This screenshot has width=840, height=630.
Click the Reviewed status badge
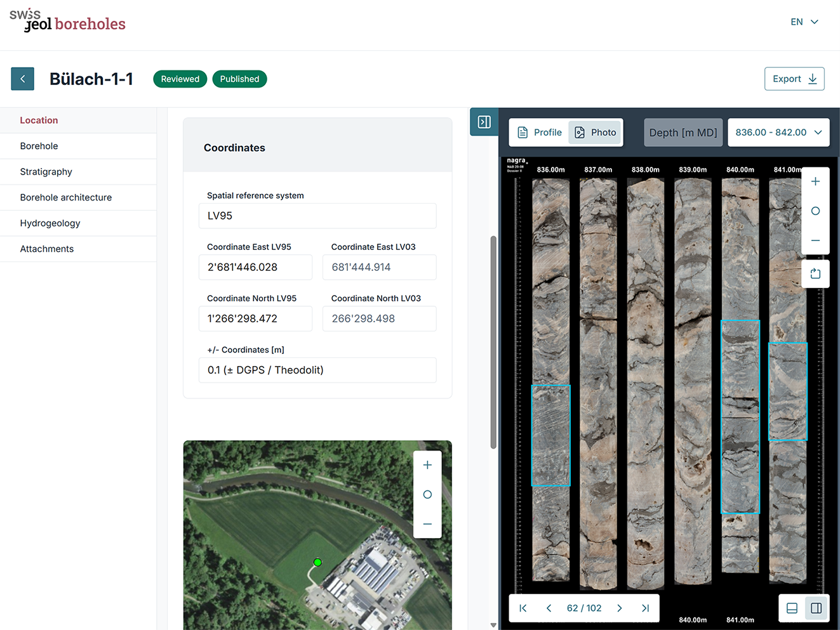180,79
